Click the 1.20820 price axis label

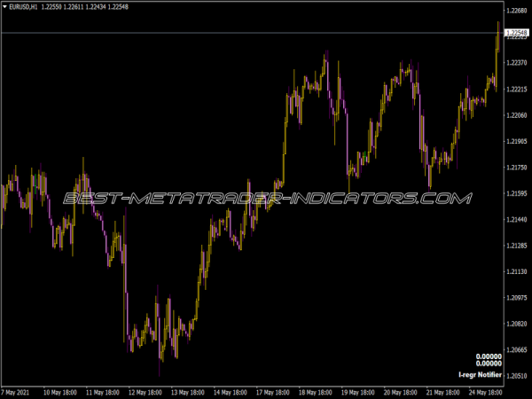pos(516,324)
